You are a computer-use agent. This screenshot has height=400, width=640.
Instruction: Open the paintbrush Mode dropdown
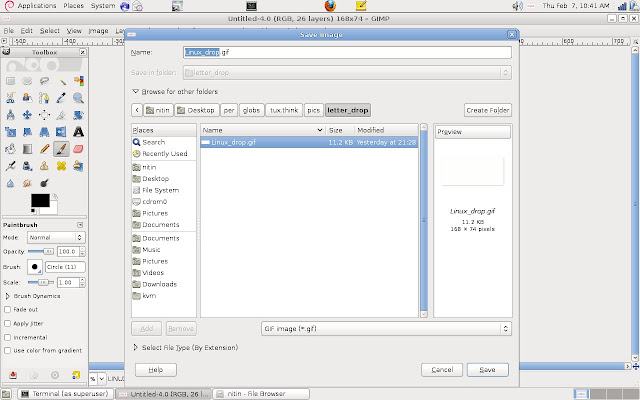[x=56, y=237]
